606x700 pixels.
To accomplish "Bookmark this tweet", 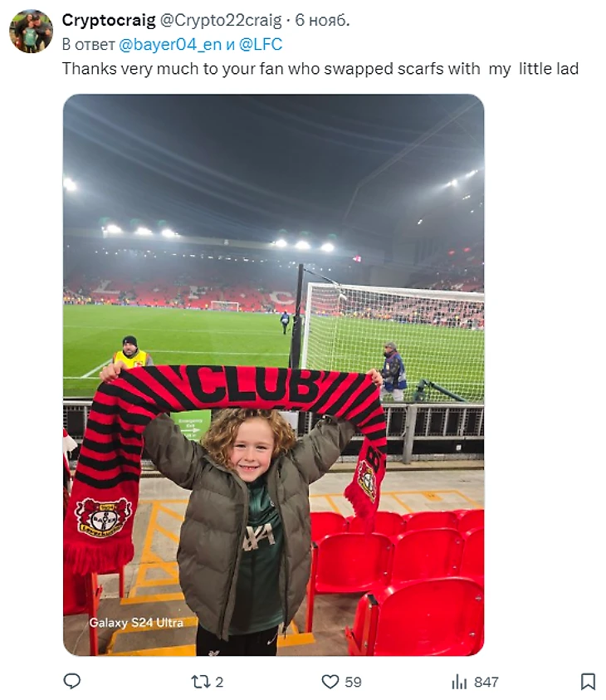I will tap(588, 682).
